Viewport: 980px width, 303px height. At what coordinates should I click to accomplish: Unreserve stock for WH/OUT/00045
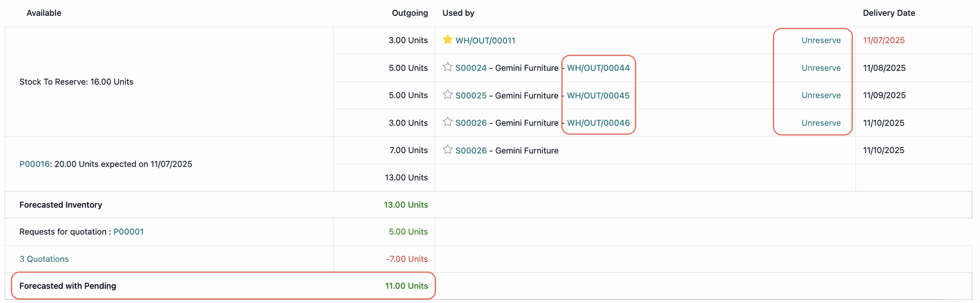[821, 95]
